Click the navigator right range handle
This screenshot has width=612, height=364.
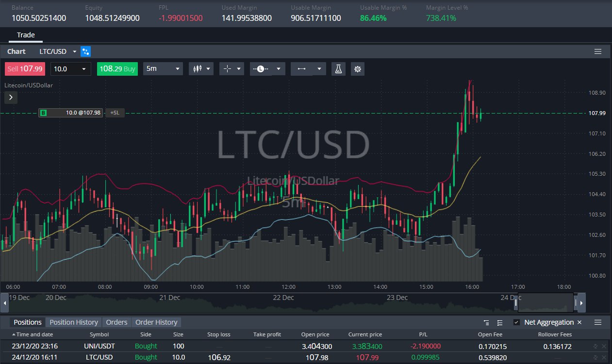pyautogui.click(x=576, y=303)
